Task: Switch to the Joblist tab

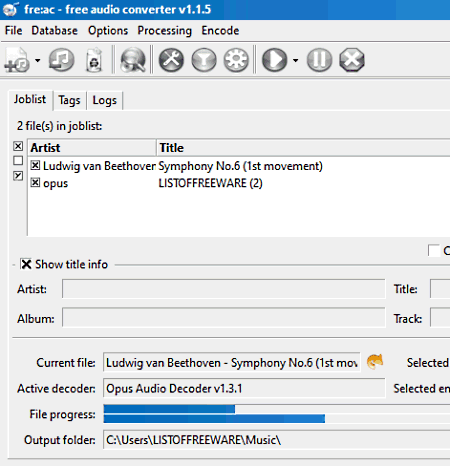Action: (x=30, y=100)
